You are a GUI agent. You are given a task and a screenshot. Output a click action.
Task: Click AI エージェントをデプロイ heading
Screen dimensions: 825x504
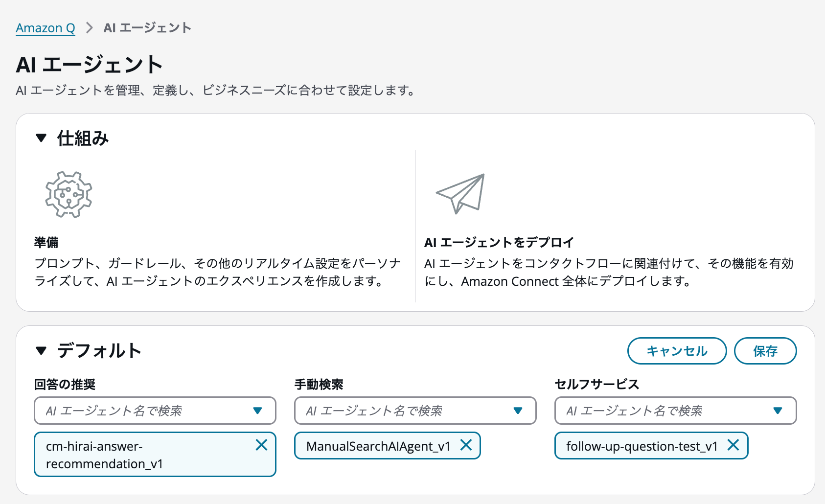pos(499,242)
